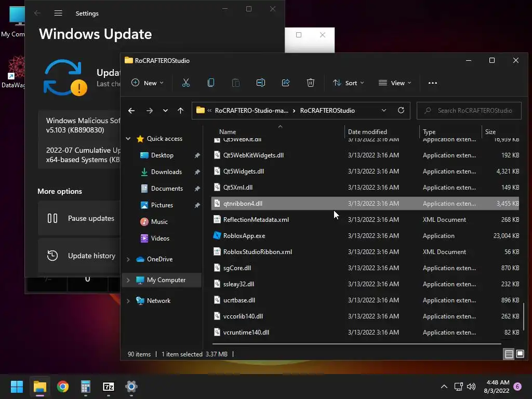The height and width of the screenshot is (399, 532).
Task: Click the horizontal scrollbar under file list
Action: [357, 344]
